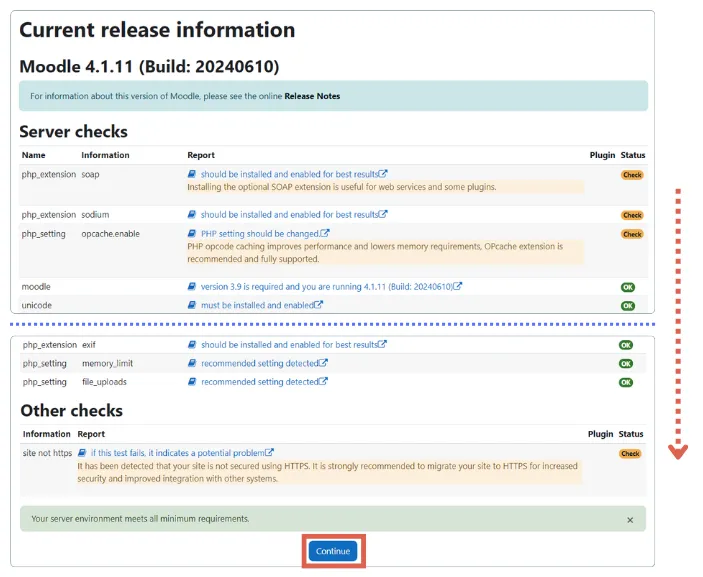Open soap extension report link
The width and height of the screenshot is (703, 577).
[290, 174]
